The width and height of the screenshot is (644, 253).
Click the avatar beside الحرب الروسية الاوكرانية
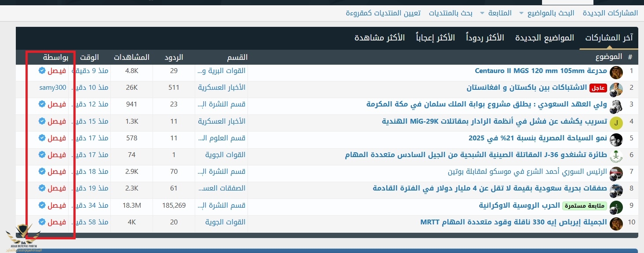point(616,206)
